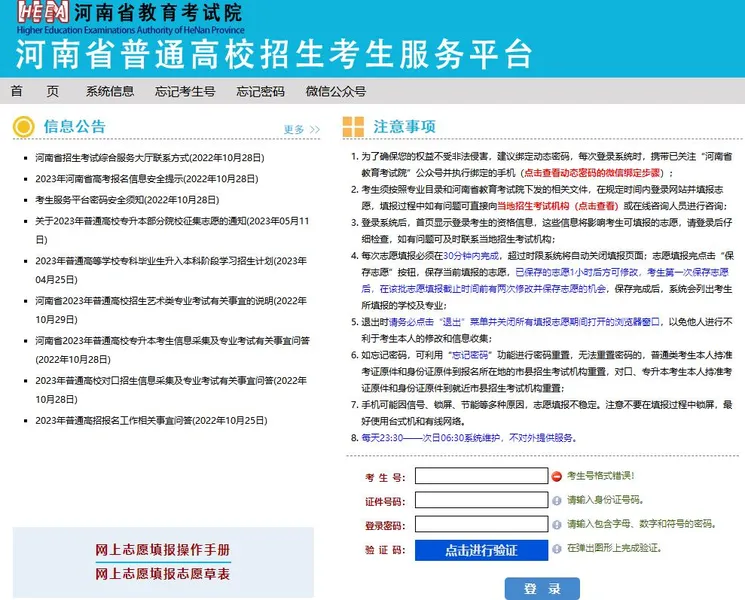
Task: Click the HEEA logo in the header
Action: 44,12
